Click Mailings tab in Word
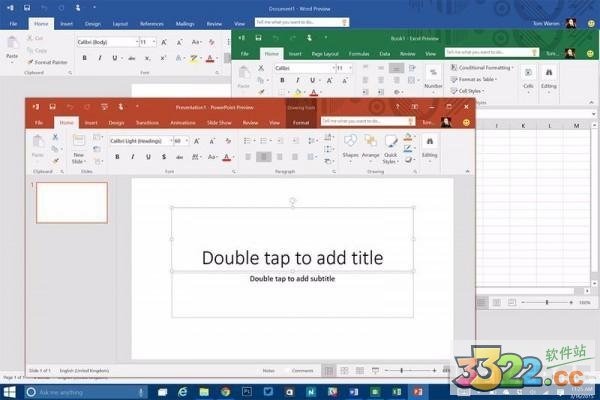This screenshot has width=600, height=400. pos(185,24)
